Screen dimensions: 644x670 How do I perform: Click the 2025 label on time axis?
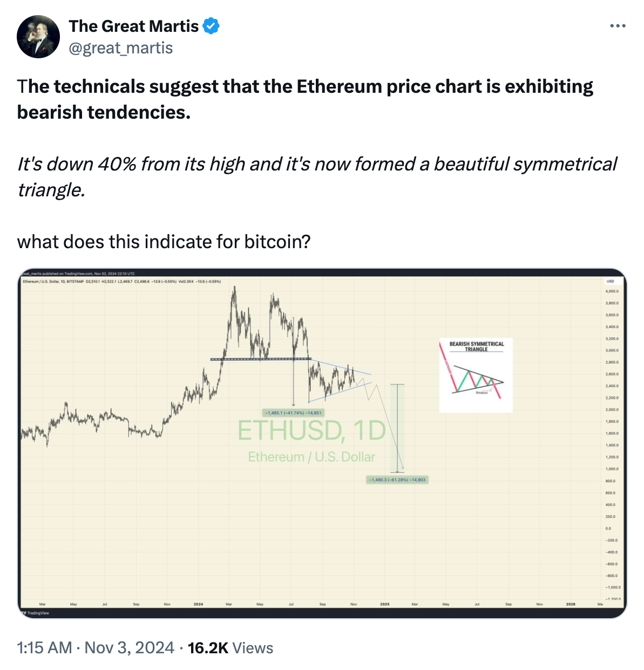coord(384,604)
